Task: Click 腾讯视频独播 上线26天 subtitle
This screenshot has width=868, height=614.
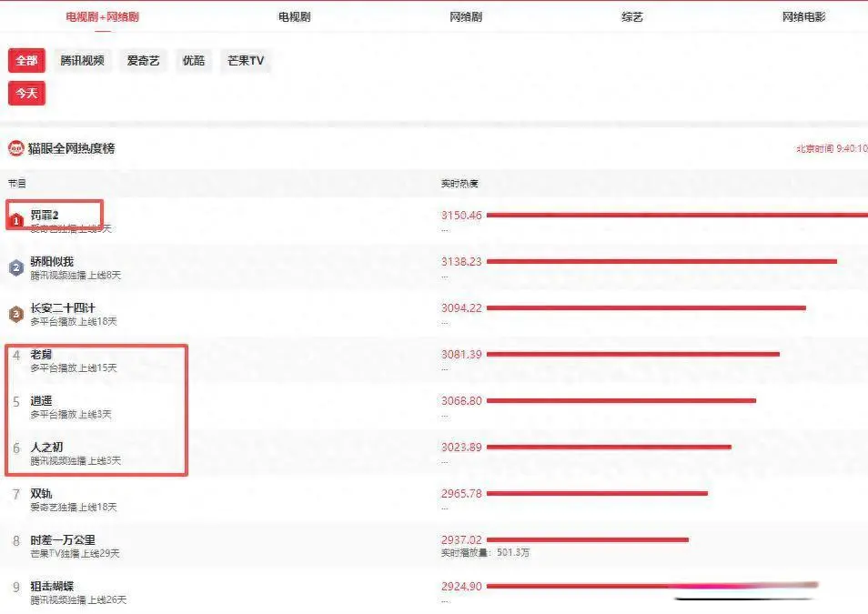Action: click(78, 600)
